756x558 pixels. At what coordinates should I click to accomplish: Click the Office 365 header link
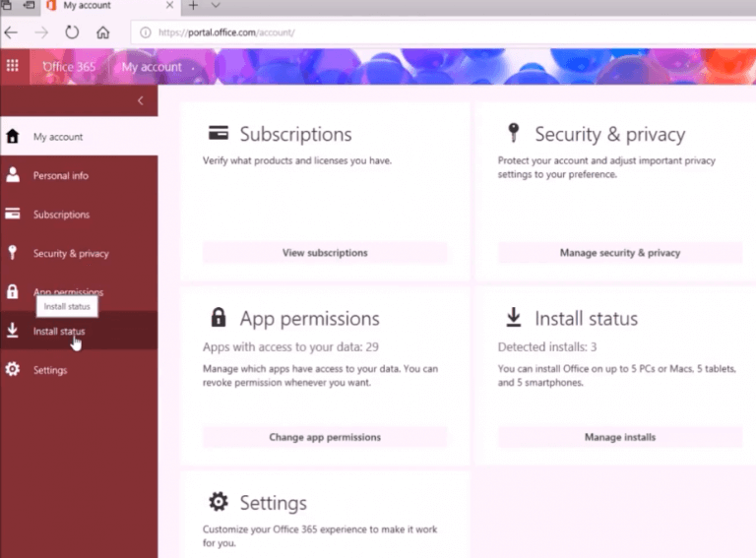point(70,67)
